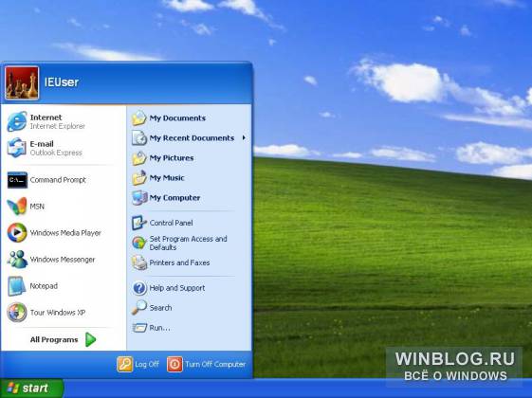Screen dimensions: 532x398
Task: Choose Windows Media Player text entry
Action: [x=65, y=233]
